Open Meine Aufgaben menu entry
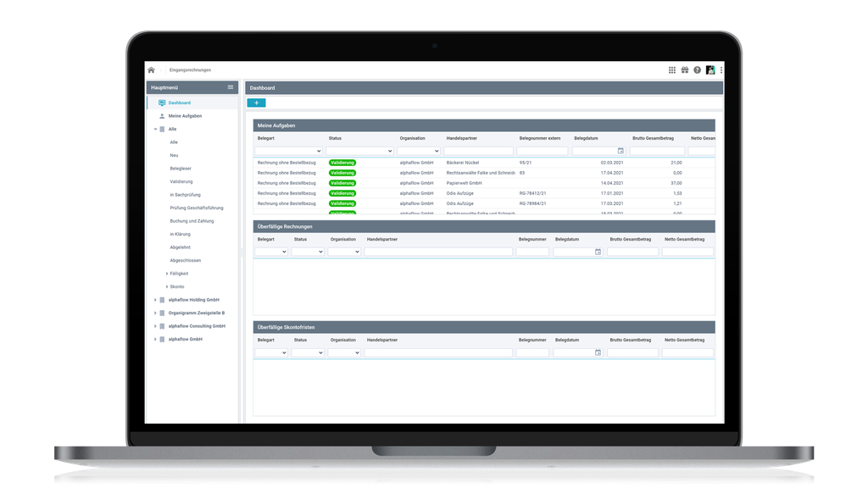868x499 pixels. [x=185, y=116]
